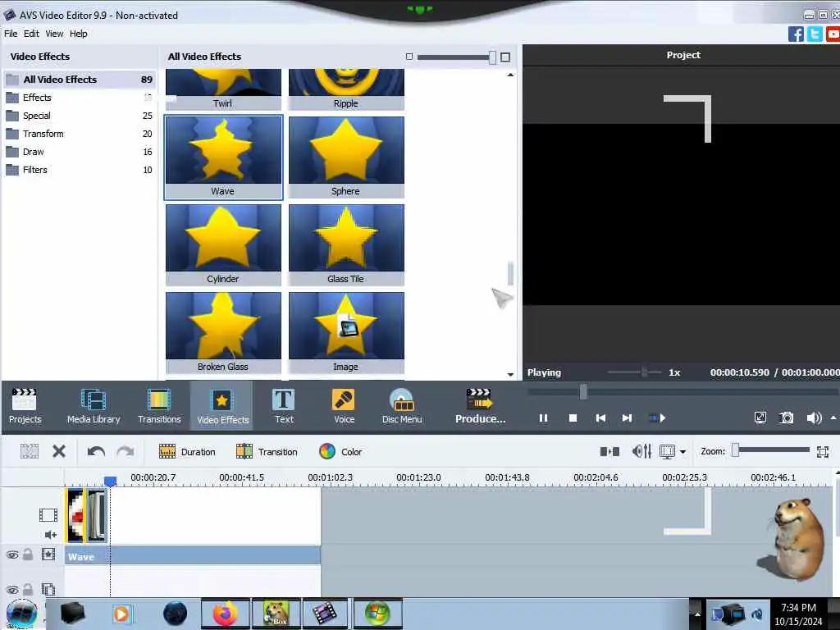Undo the last action
This screenshot has height=630, width=840.
tap(97, 452)
